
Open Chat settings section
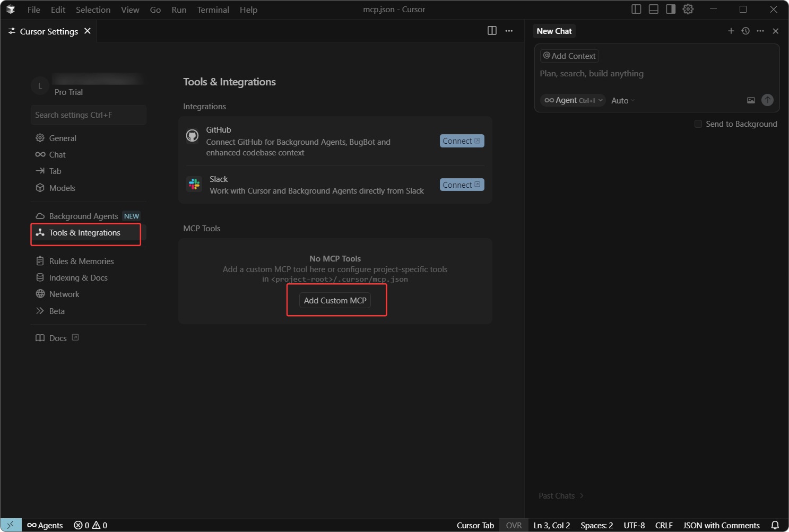(89, 154)
